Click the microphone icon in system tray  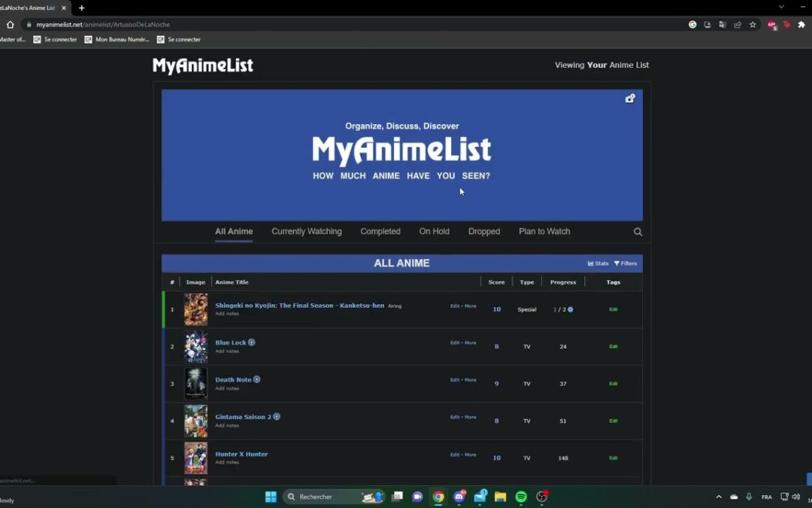(749, 497)
